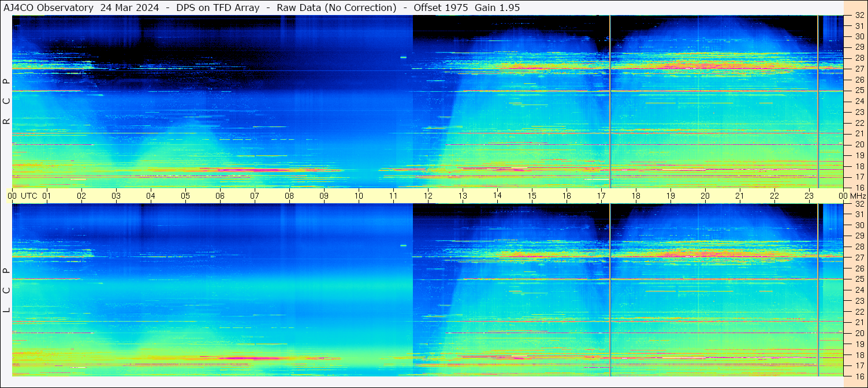Screen dimensions: 868x388
Task: Click the 18 hour label on time axis
Action: pyautogui.click(x=636, y=196)
